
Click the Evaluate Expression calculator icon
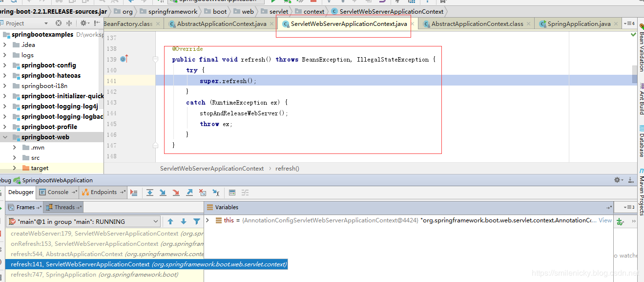coord(232,193)
